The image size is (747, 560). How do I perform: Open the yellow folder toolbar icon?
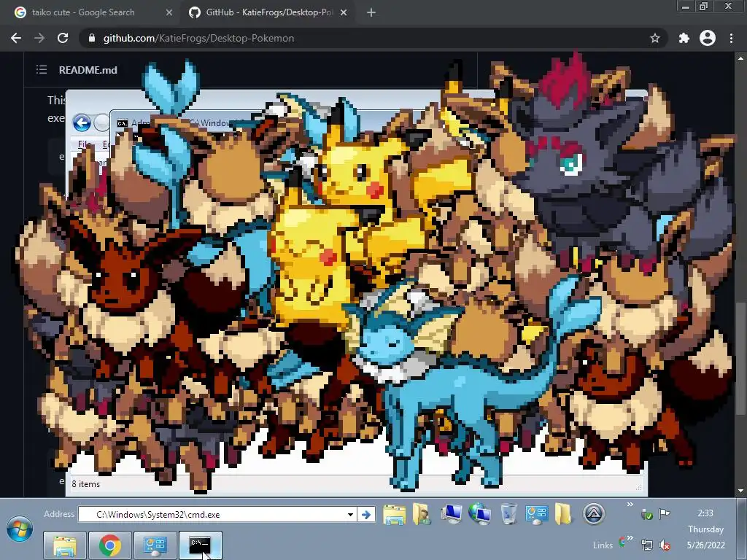pyautogui.click(x=562, y=515)
